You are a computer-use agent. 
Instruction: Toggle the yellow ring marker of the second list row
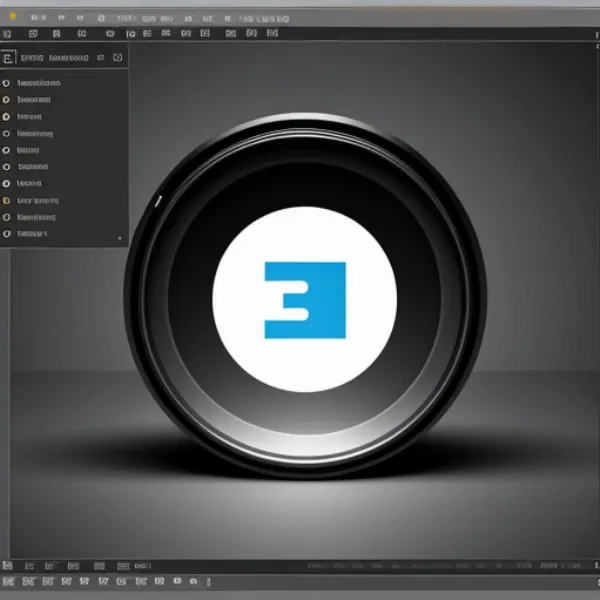pos(6,100)
